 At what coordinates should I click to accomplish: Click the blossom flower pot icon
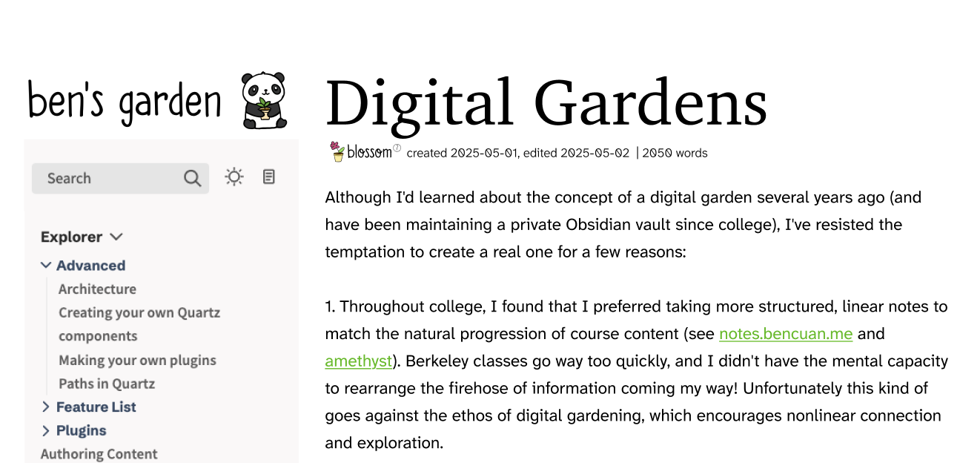[x=338, y=151]
